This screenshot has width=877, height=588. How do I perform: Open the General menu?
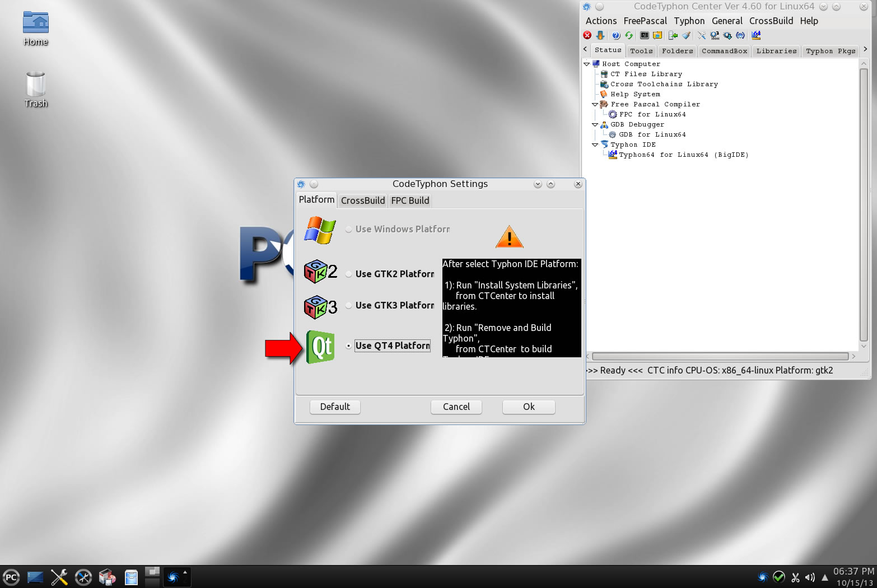point(727,21)
